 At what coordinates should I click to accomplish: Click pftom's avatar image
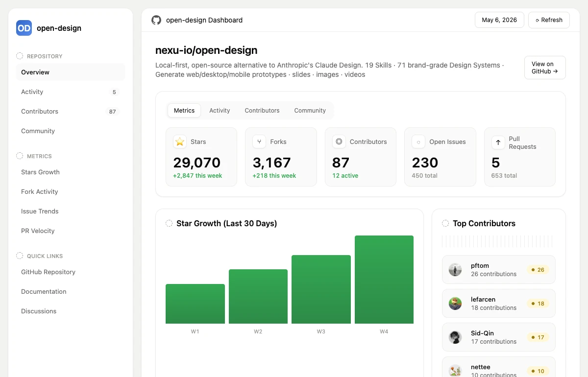click(455, 270)
